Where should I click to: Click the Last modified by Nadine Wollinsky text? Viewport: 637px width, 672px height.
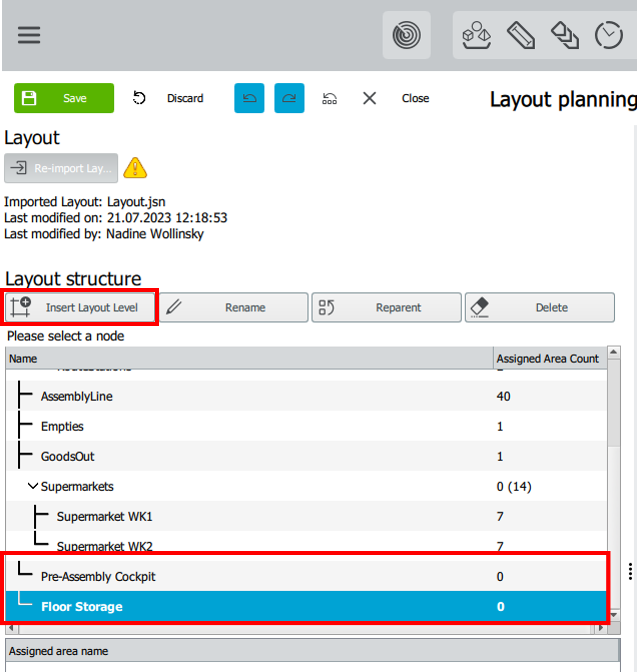[104, 234]
